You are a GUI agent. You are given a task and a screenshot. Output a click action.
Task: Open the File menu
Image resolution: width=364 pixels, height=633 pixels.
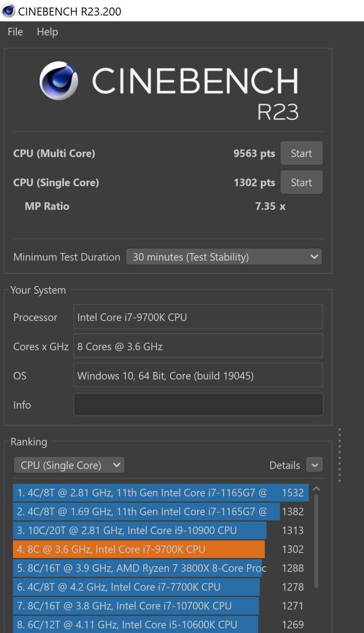(15, 32)
